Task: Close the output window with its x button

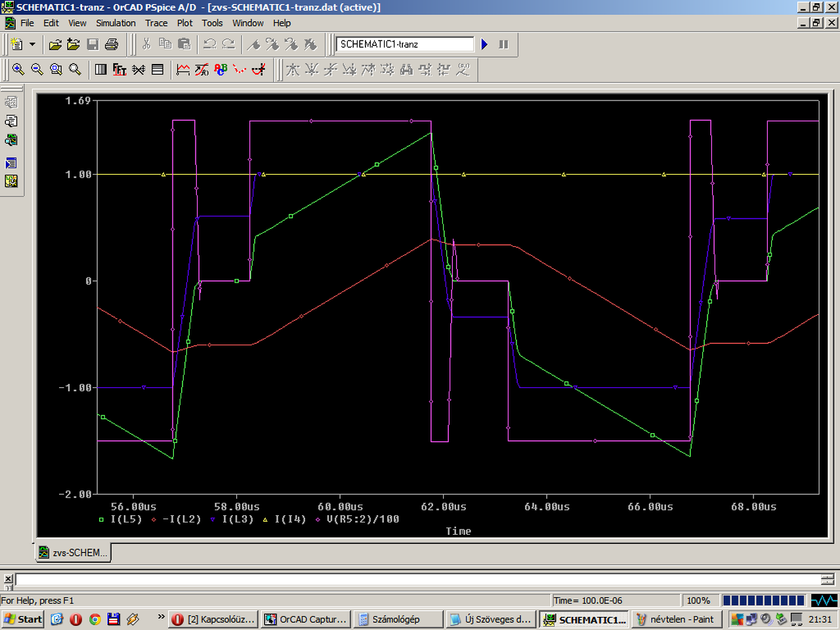Action: click(8, 578)
